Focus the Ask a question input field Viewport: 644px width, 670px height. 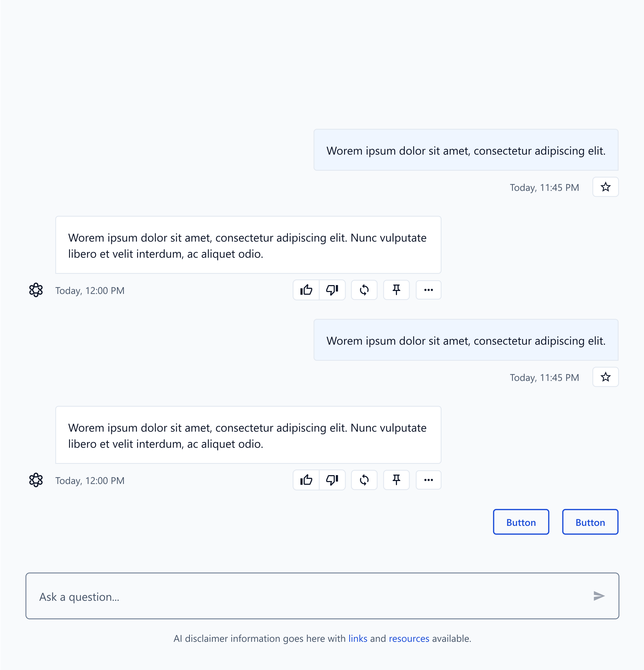point(322,596)
